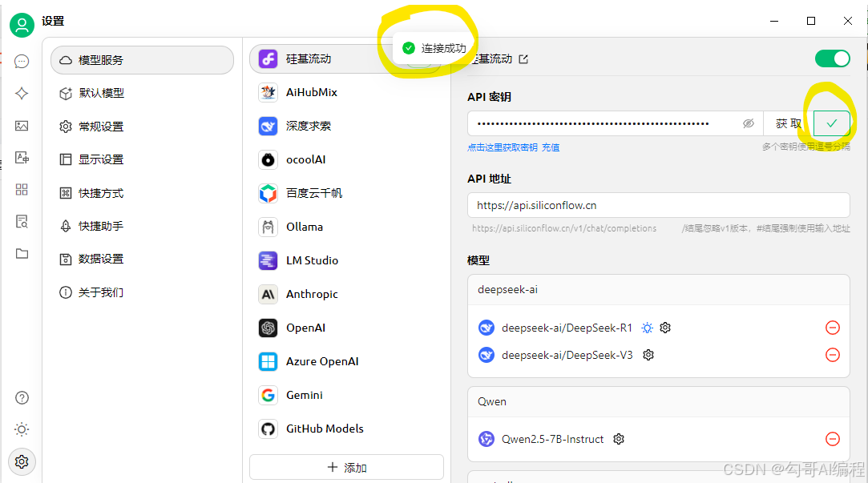
Task: Select the ocoolAI provider
Action: click(x=346, y=160)
